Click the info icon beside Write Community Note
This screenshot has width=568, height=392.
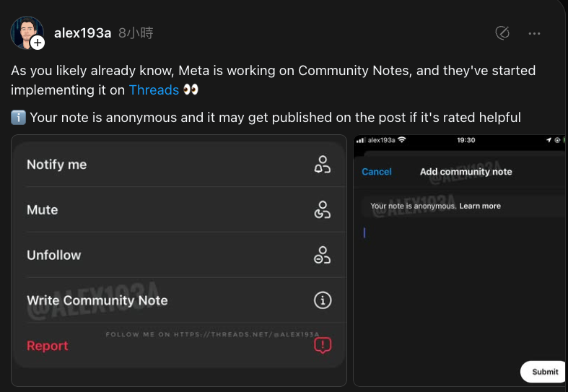click(x=322, y=300)
